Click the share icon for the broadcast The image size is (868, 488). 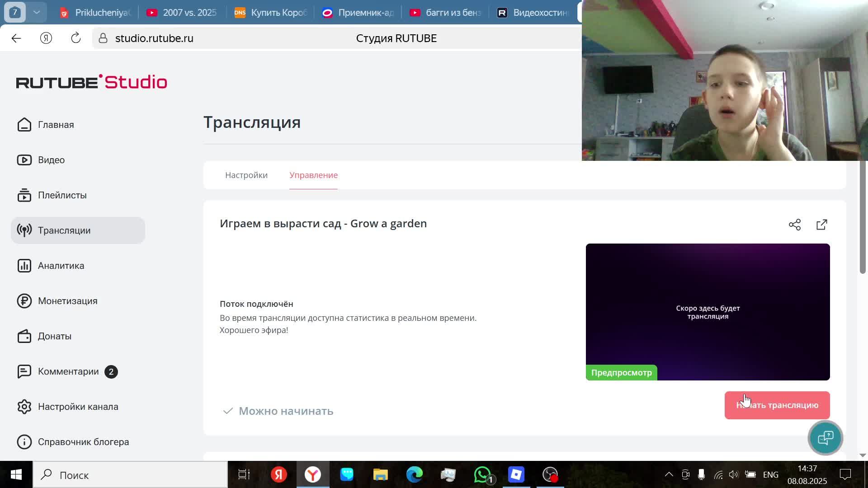[794, 225]
